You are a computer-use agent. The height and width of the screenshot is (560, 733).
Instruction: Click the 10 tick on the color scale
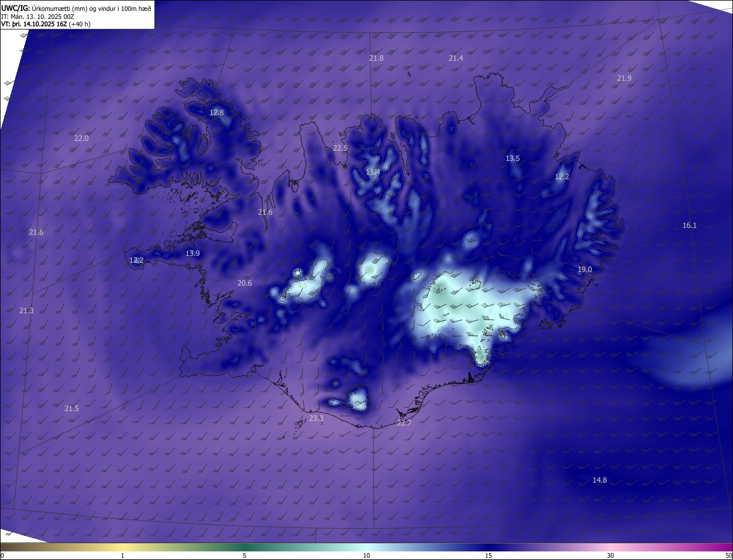366,555
